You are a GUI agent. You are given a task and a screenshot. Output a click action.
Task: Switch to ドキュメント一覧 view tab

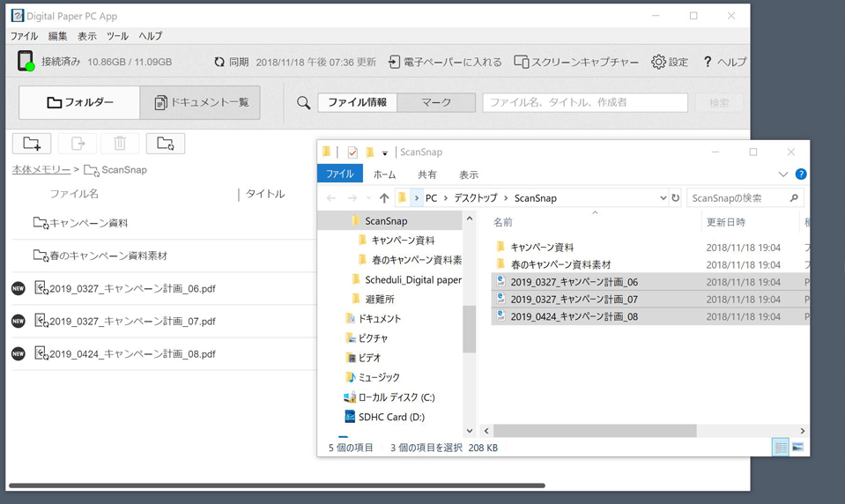point(200,102)
